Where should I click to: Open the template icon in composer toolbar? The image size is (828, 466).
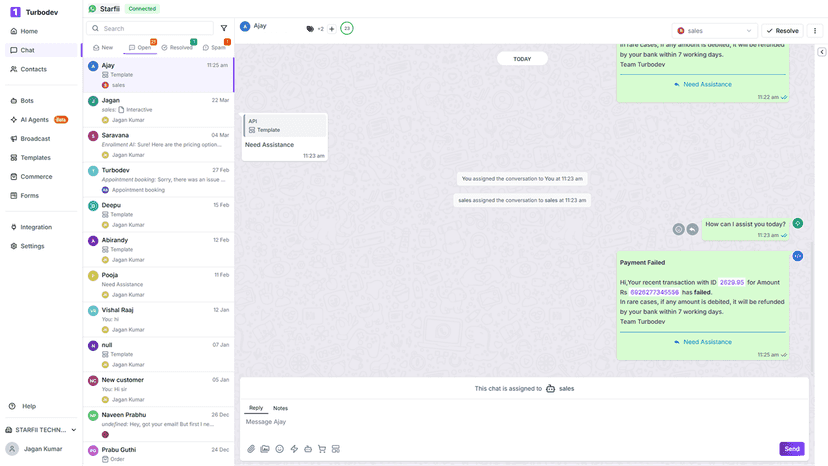coord(336,449)
